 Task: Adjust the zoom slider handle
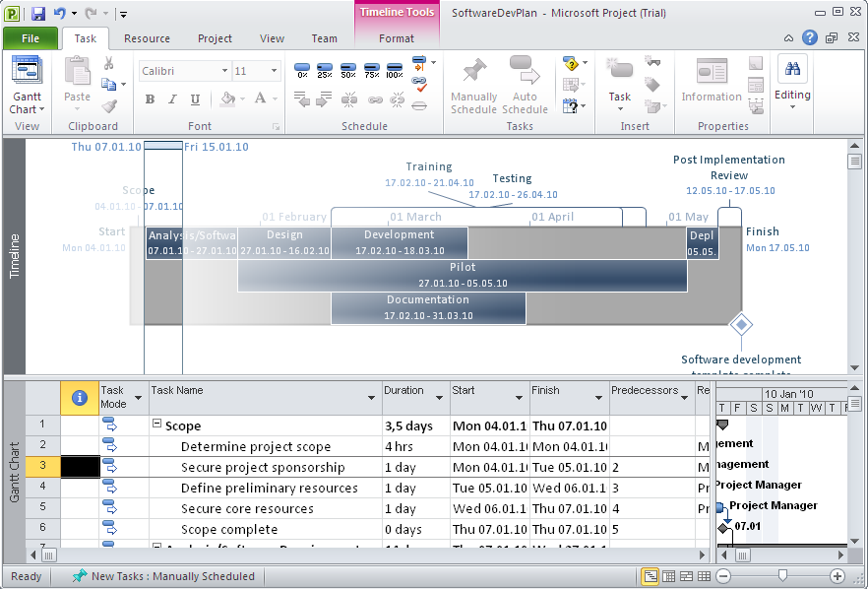tap(782, 575)
